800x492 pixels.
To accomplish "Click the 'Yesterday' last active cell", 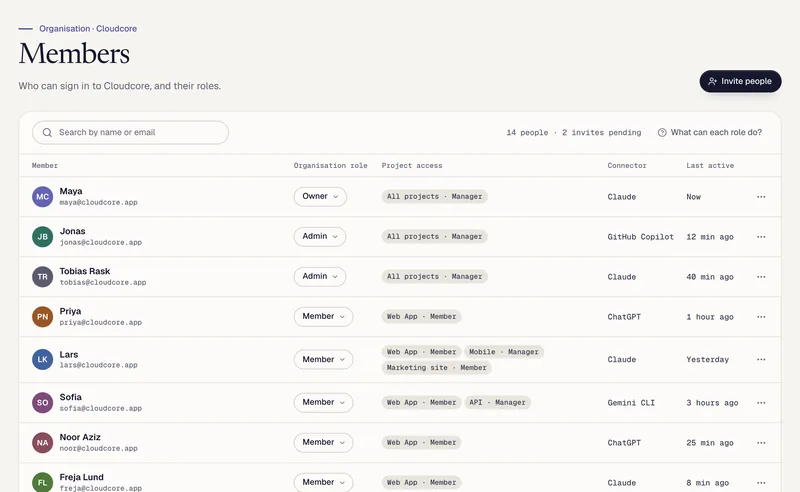I will click(x=707, y=359).
